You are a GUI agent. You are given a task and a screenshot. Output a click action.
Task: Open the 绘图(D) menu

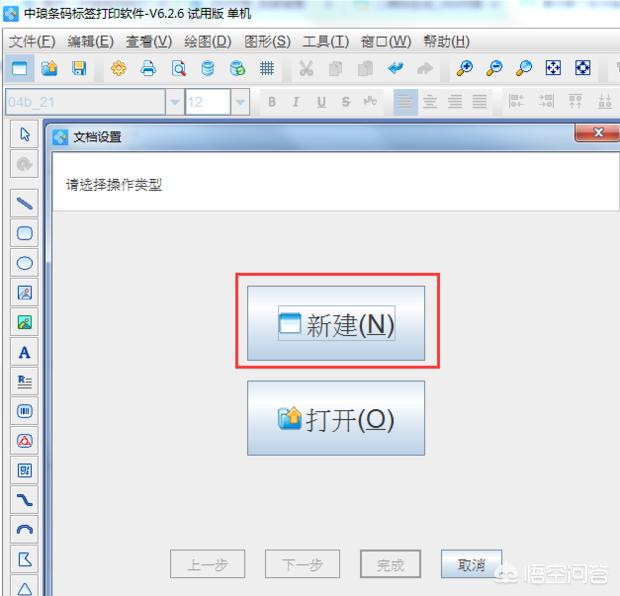208,41
